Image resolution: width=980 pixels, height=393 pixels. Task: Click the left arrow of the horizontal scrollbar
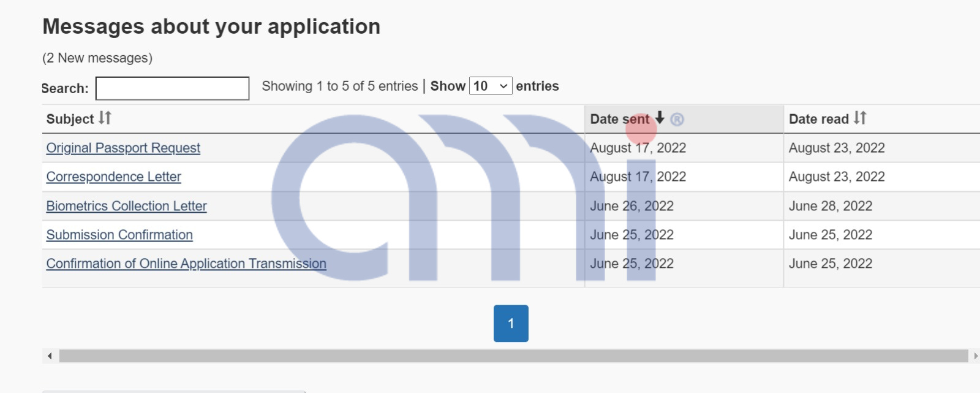click(x=50, y=356)
